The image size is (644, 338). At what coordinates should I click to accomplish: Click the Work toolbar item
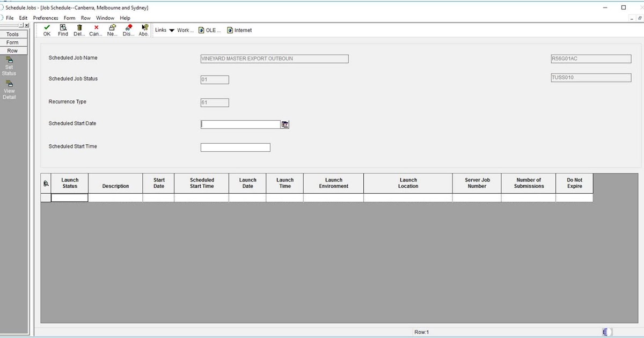pos(185,30)
